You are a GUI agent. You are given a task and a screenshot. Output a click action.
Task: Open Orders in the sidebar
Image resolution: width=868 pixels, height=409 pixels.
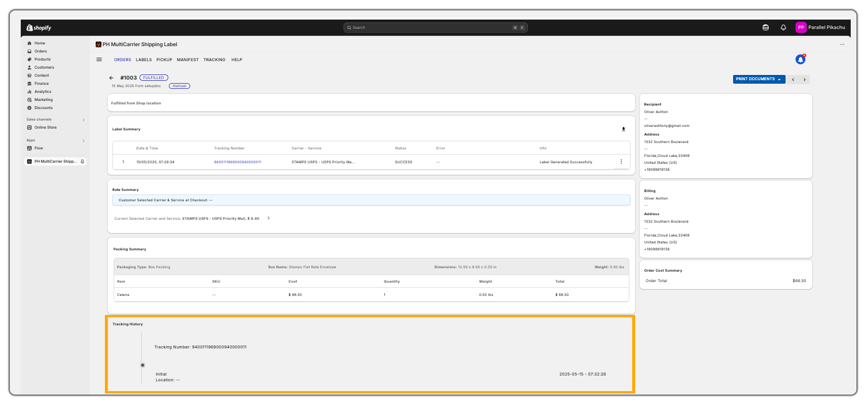click(40, 51)
